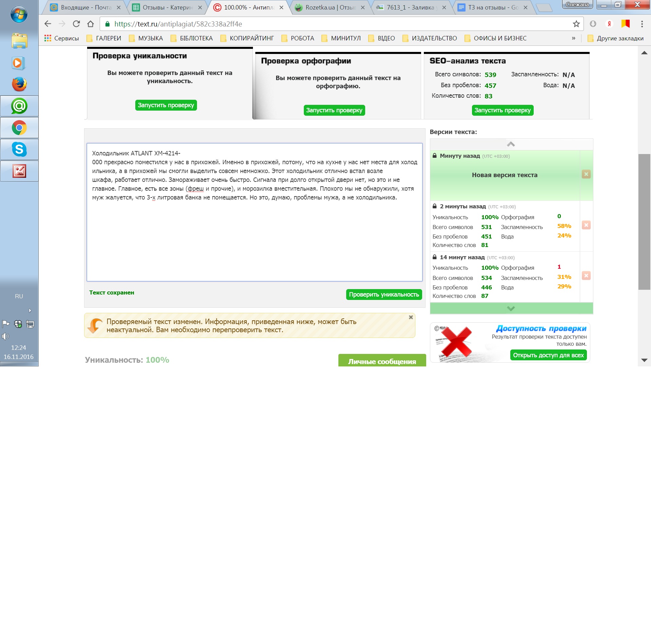651x644 pixels.
Task: Open the Chrome three-dot menu
Action: tap(642, 24)
